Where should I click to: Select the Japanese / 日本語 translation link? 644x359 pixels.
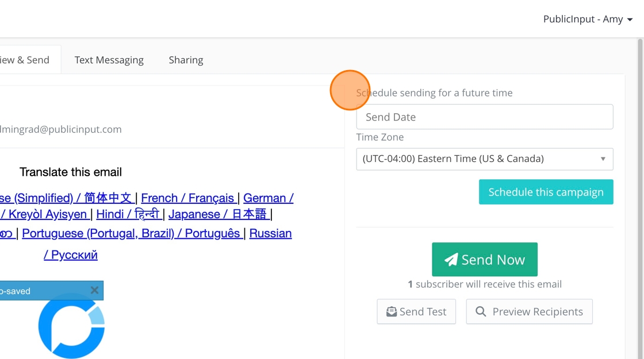(x=218, y=214)
